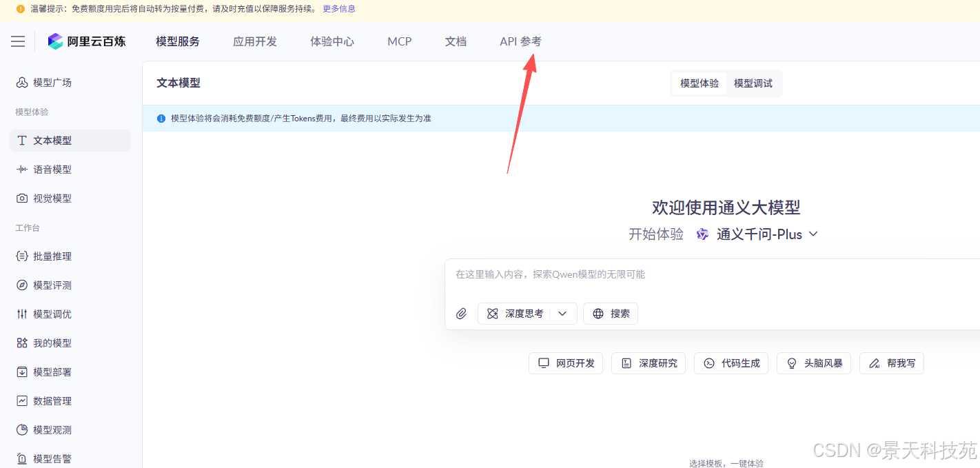Select 语音模型 in the sidebar

point(70,170)
